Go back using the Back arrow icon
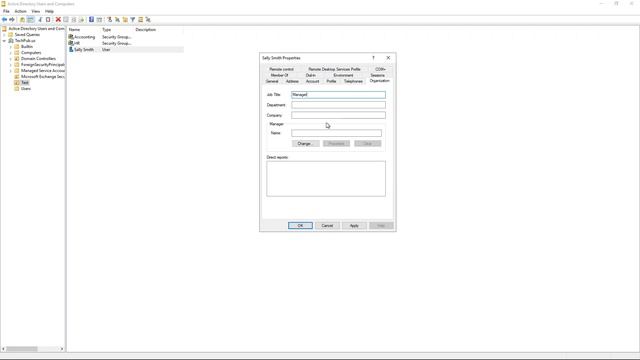This screenshot has width=640, height=360. click(4, 20)
